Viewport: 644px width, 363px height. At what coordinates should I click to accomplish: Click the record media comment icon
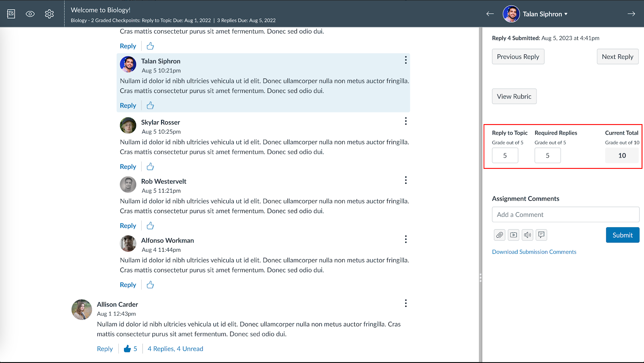[514, 235]
